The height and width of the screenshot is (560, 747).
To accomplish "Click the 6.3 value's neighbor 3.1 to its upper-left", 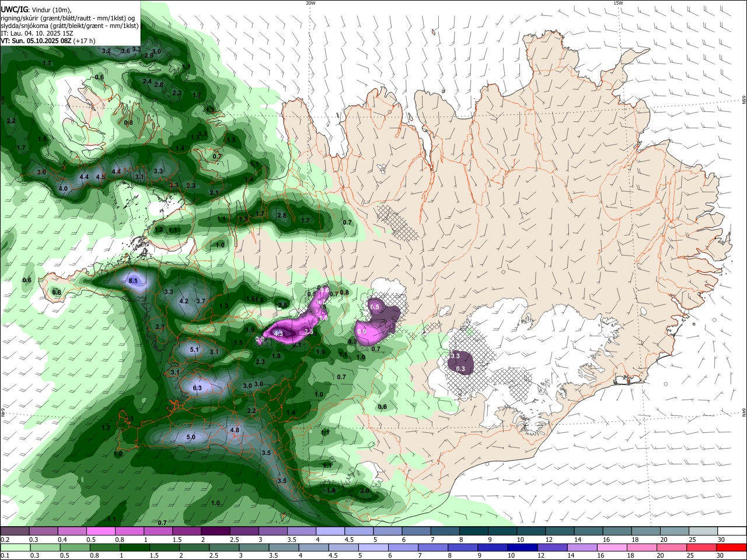I will [x=175, y=372].
